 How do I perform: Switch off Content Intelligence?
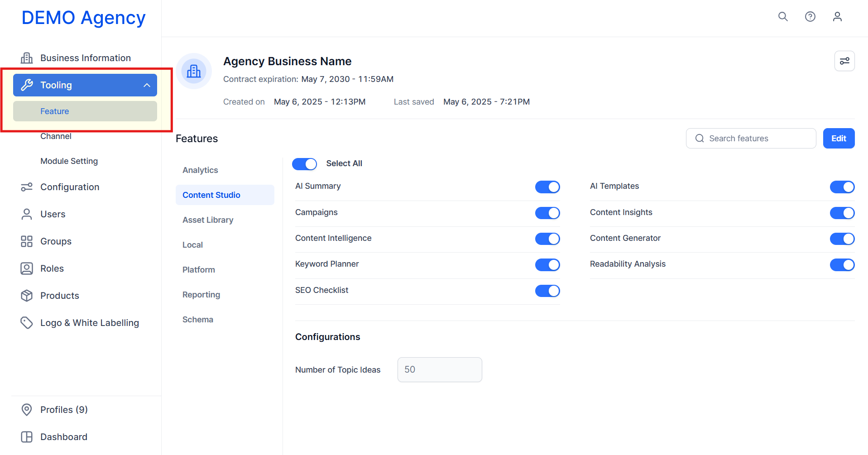pyautogui.click(x=547, y=239)
